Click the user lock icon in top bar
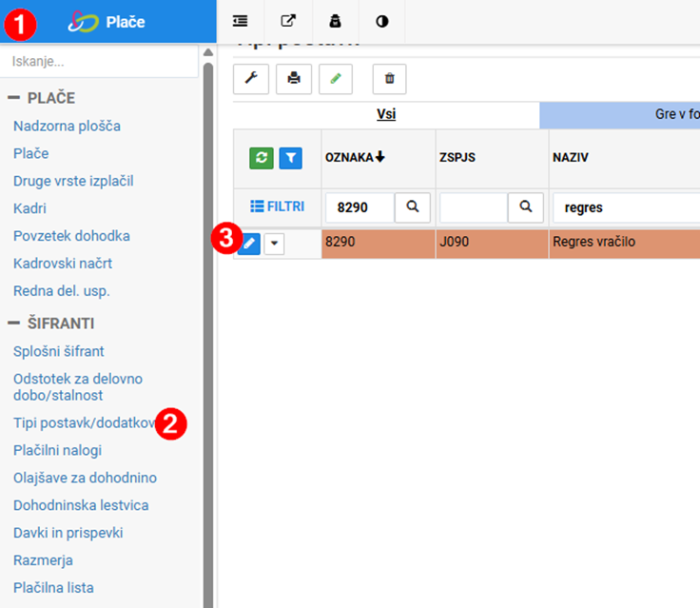The width and height of the screenshot is (700, 608). pos(336,21)
